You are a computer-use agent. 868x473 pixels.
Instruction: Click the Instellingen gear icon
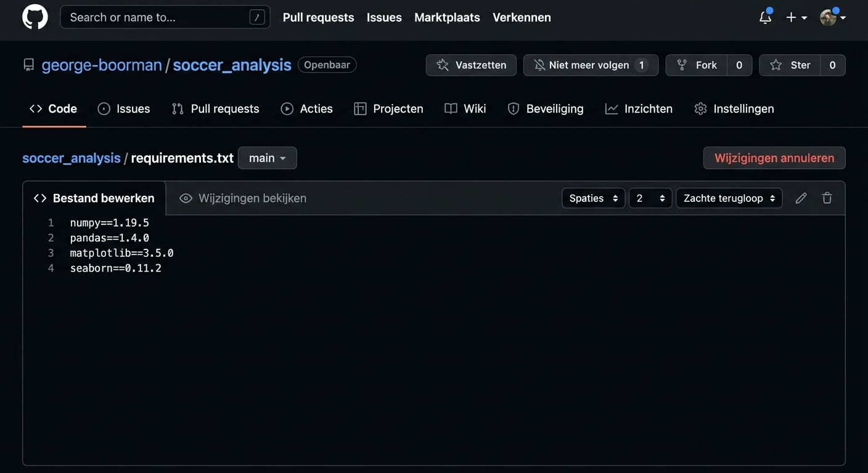700,108
